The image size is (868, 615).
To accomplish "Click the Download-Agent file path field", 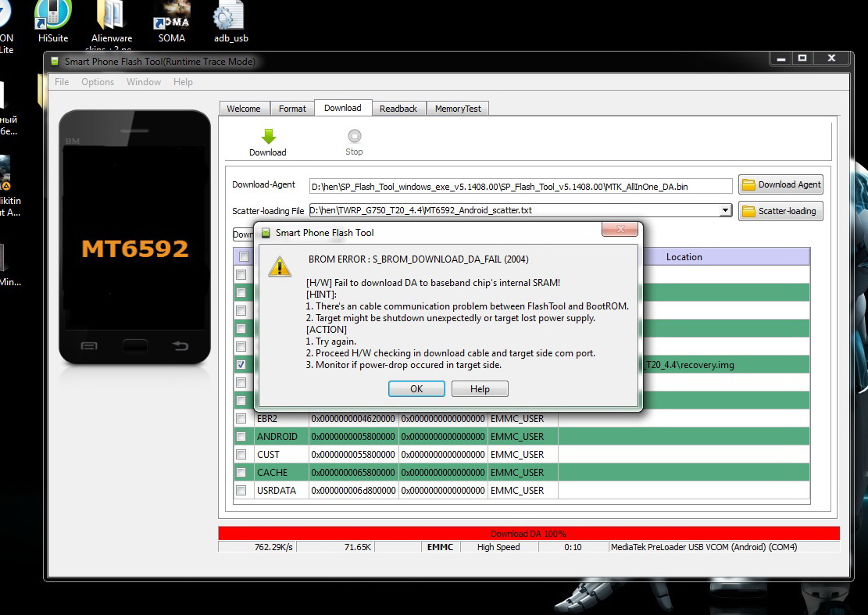I will pyautogui.click(x=520, y=186).
